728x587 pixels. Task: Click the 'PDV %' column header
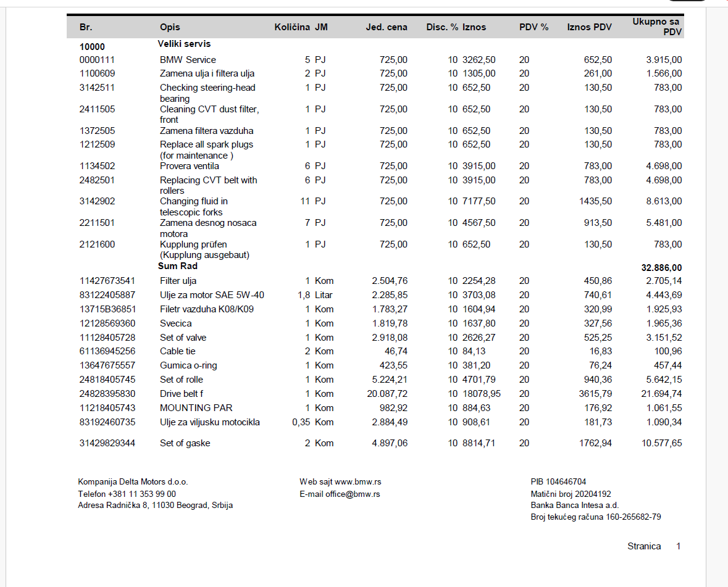pyautogui.click(x=533, y=27)
